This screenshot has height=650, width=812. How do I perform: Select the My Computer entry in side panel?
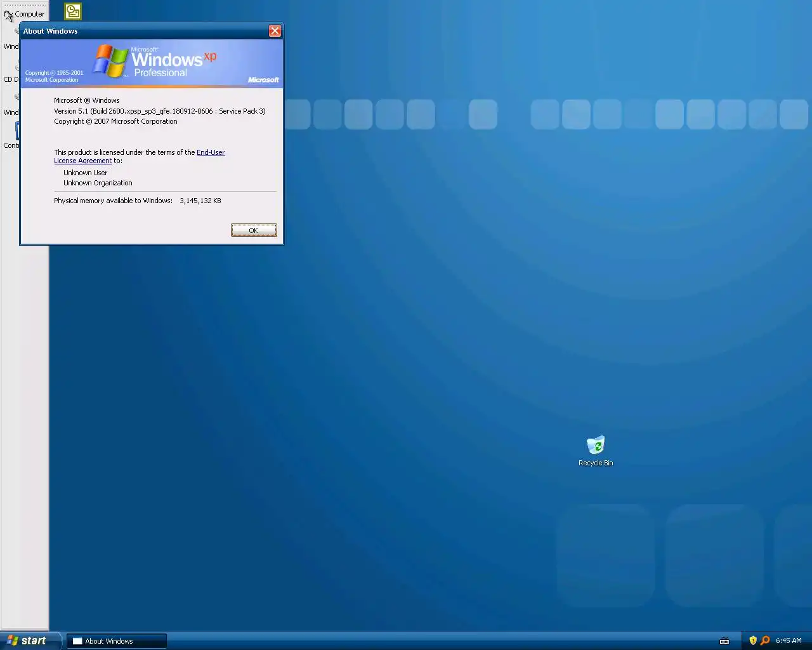coord(24,14)
